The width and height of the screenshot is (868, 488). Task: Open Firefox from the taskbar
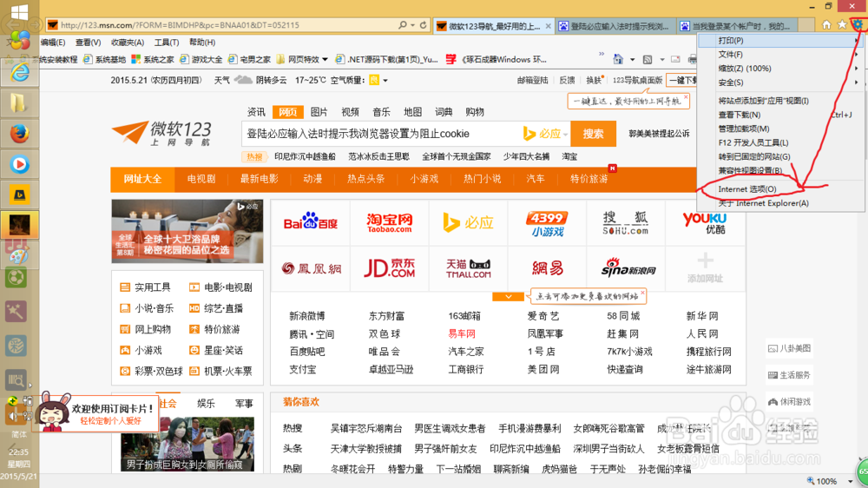pyautogui.click(x=19, y=134)
